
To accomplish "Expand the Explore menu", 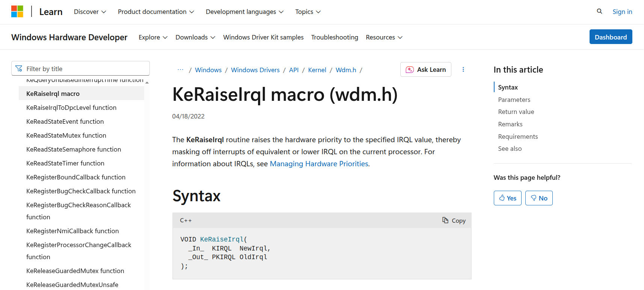I will click(x=153, y=37).
